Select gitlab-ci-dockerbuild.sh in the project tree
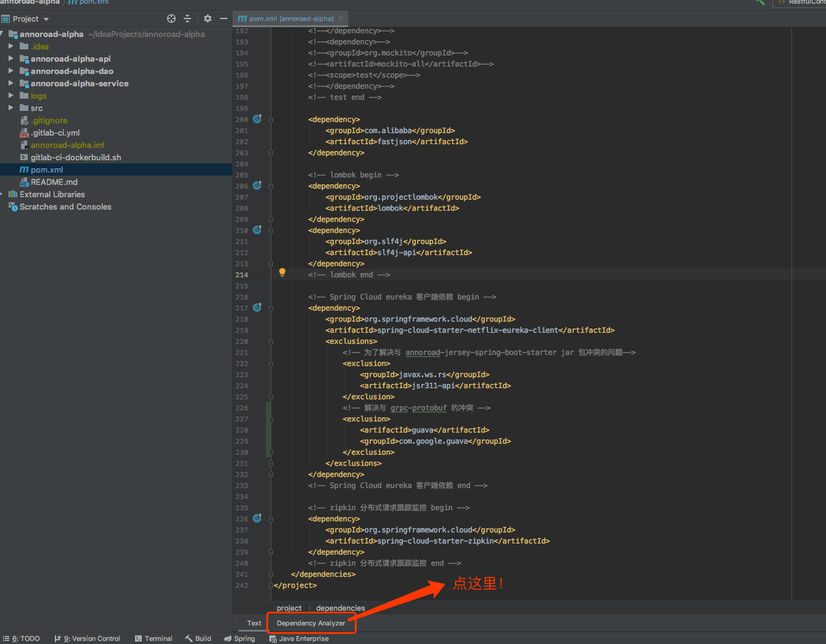The width and height of the screenshot is (826, 644). (x=116, y=157)
